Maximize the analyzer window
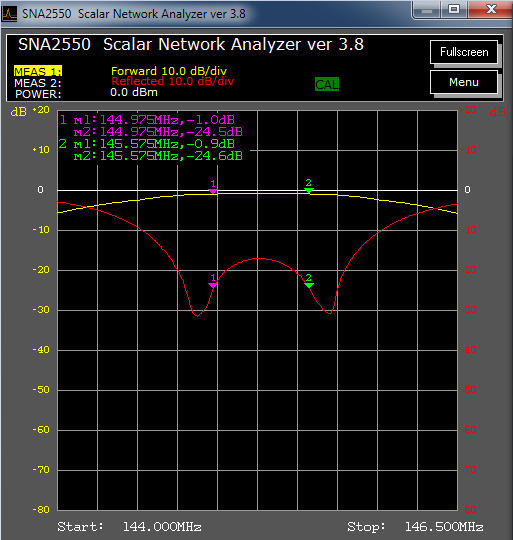 (454, 9)
